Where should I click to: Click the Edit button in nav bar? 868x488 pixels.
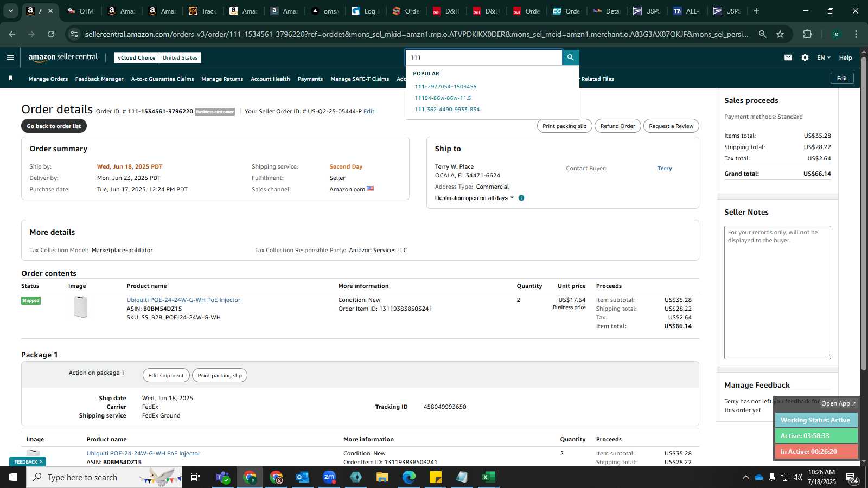[x=842, y=78]
